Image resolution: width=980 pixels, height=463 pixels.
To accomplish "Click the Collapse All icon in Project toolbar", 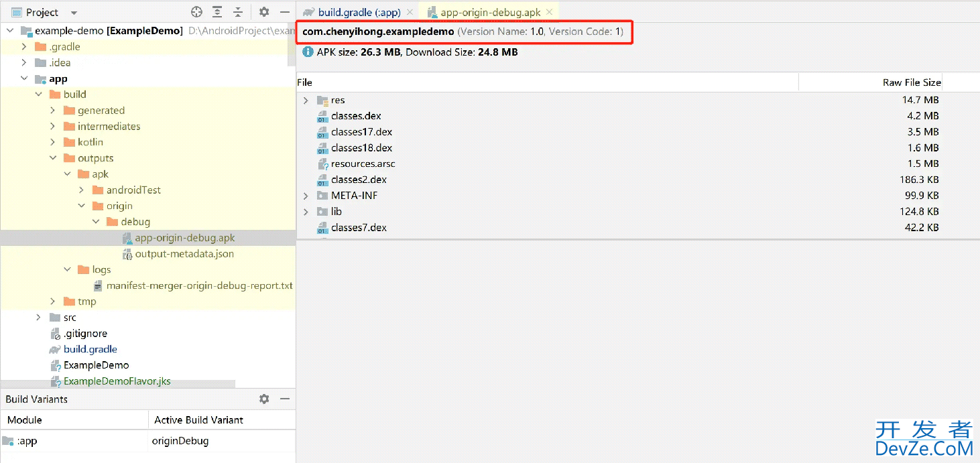I will click(238, 12).
